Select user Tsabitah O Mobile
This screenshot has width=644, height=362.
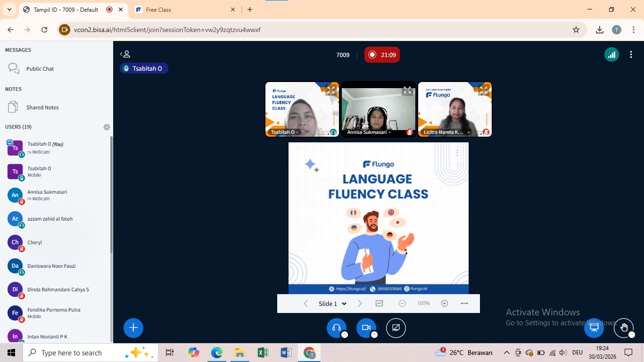pos(56,172)
